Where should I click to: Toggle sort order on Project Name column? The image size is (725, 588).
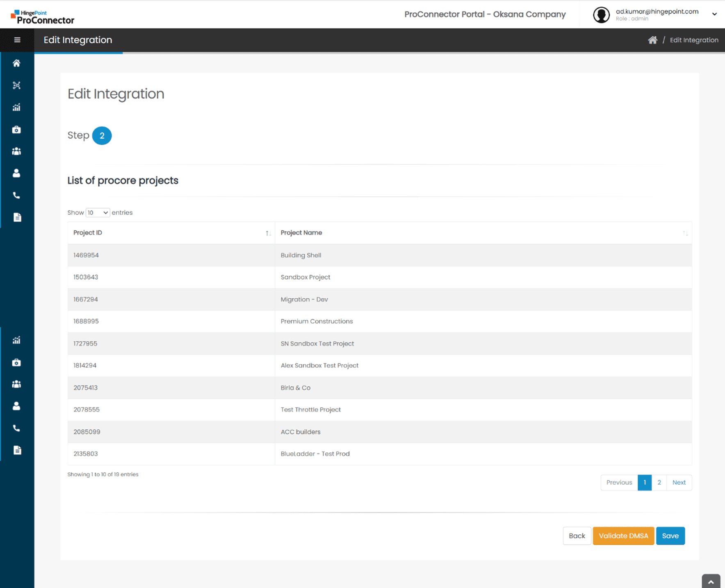685,233
